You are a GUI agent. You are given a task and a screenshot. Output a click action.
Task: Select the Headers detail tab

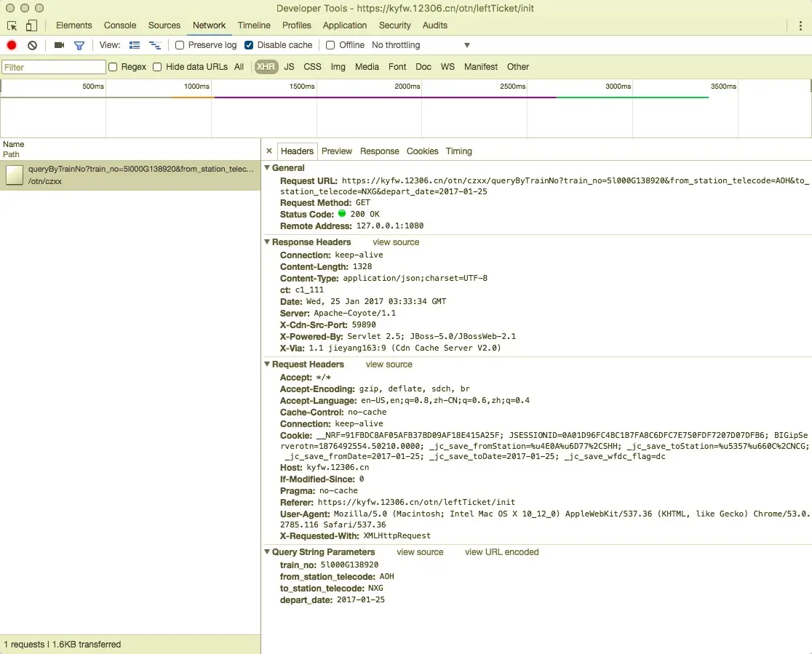click(298, 151)
